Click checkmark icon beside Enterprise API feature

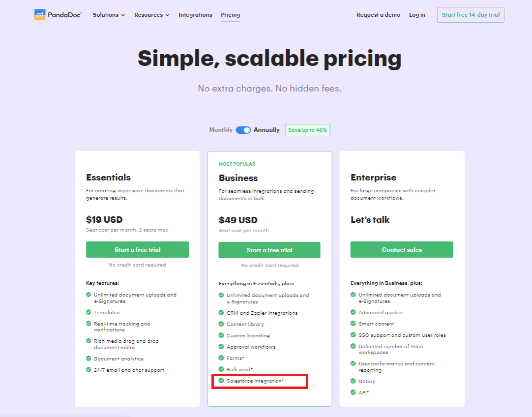pyautogui.click(x=353, y=392)
